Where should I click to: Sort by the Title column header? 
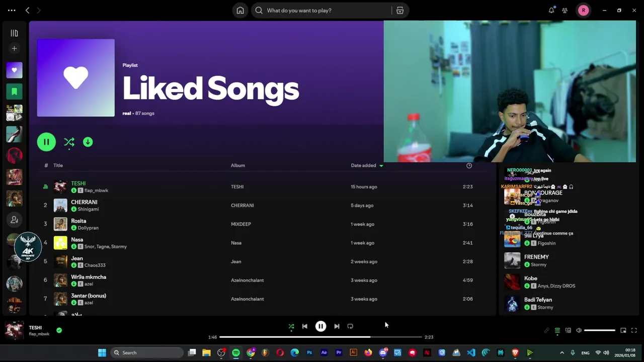pos(58,165)
